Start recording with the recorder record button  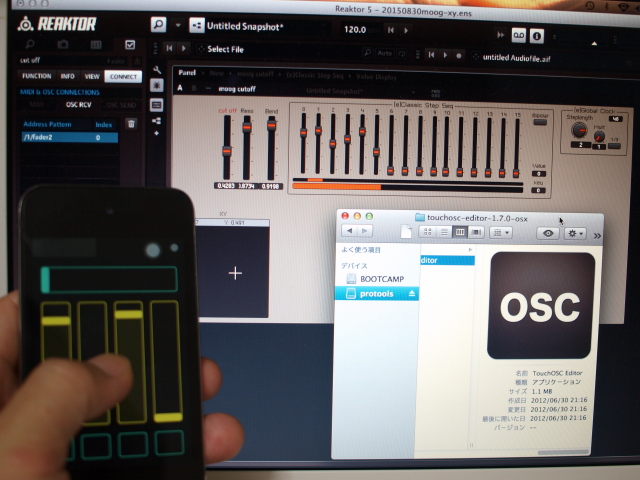tap(459, 56)
